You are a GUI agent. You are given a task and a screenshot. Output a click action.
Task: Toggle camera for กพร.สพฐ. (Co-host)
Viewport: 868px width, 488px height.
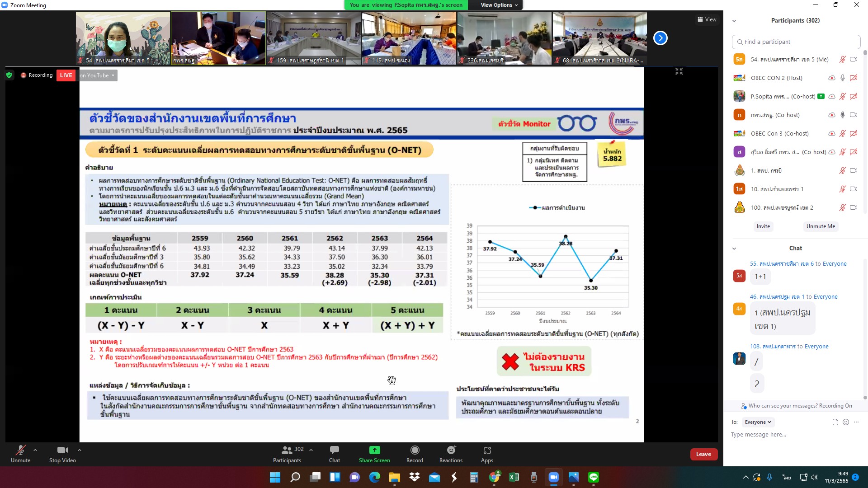point(854,115)
